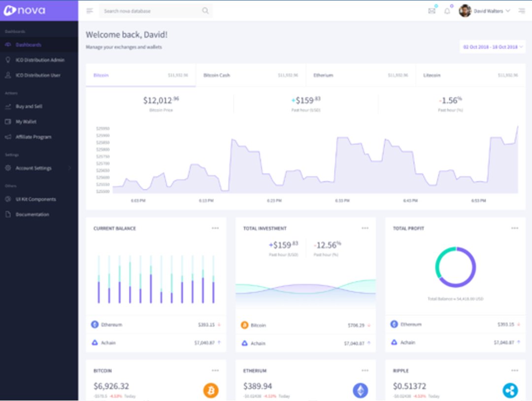Click the Nova logo
Screen dimensions: 532x401
(x=25, y=10)
